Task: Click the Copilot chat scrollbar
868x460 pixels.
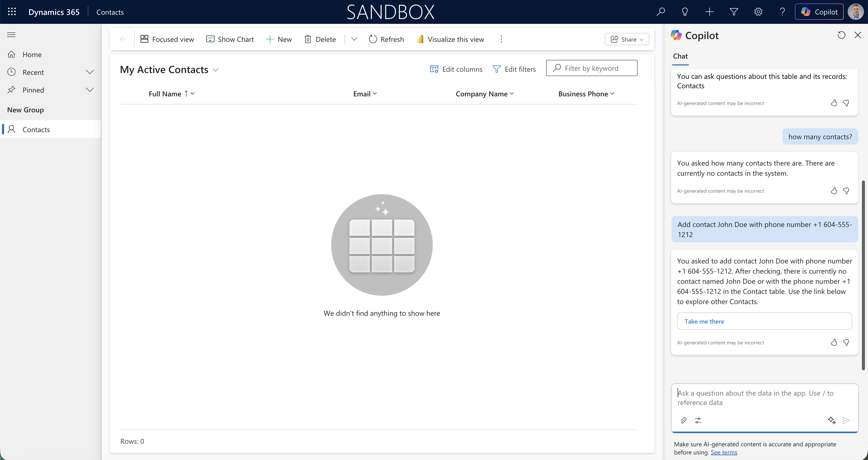Action: coord(863,275)
